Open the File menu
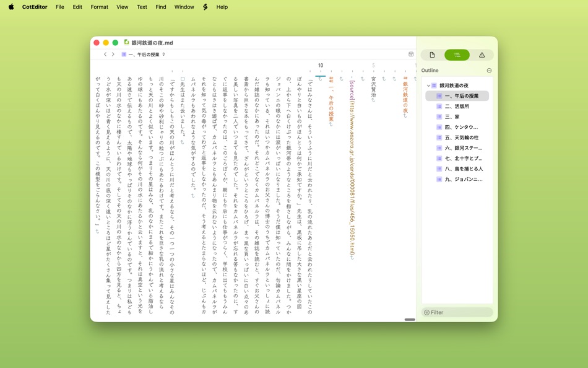Image resolution: width=588 pixels, height=368 pixels. click(x=59, y=7)
